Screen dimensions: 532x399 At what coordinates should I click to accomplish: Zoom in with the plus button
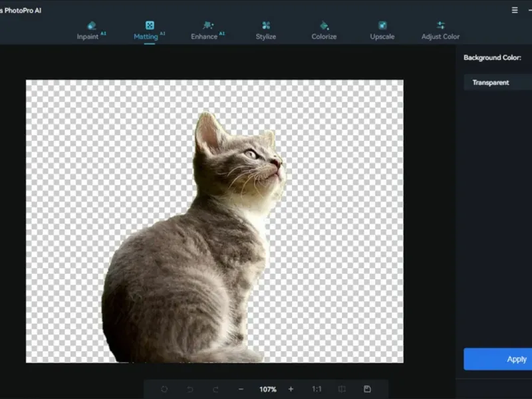[291, 389]
